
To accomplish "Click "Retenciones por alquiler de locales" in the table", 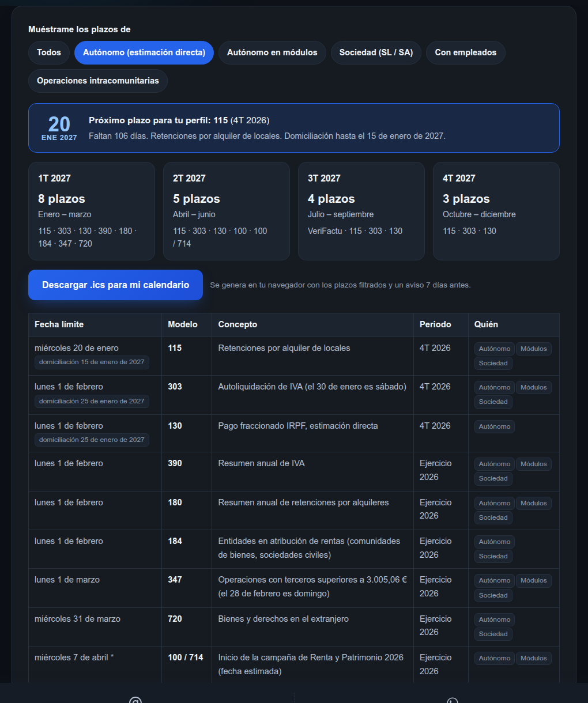I will (284, 348).
